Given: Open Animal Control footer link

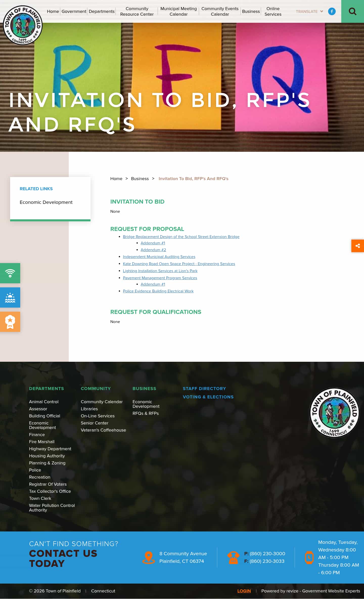Looking at the screenshot, I should pos(44,402).
